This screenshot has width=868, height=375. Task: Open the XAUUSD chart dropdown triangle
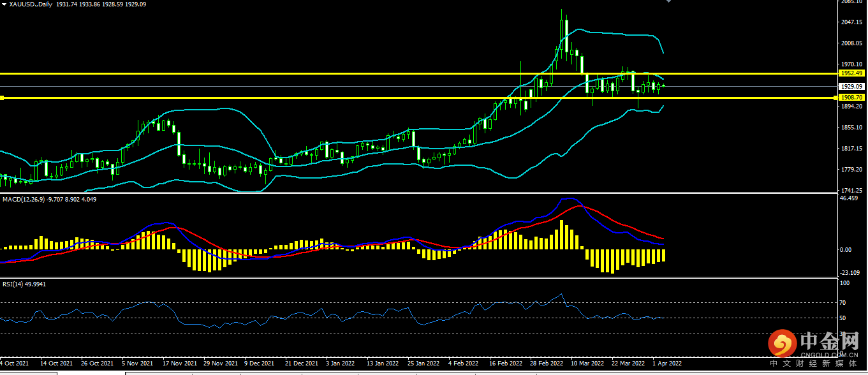point(4,4)
